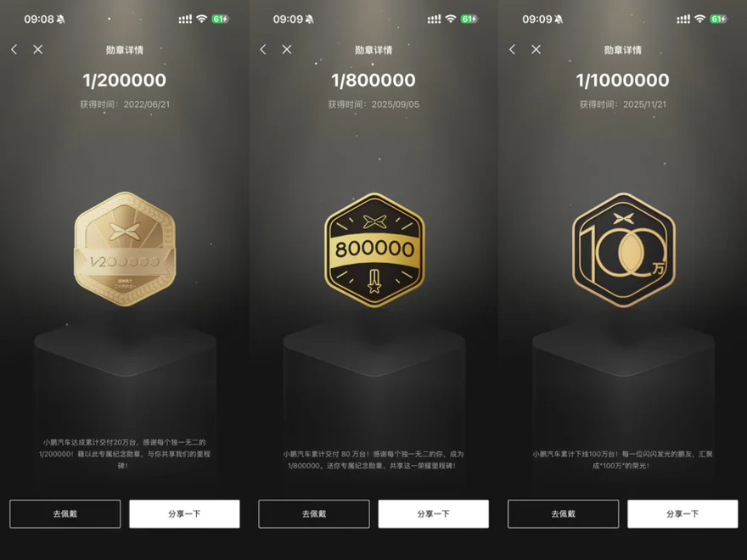Share the 1/1000000 medal via 分享一下
The height and width of the screenshot is (560, 747).
(x=682, y=514)
